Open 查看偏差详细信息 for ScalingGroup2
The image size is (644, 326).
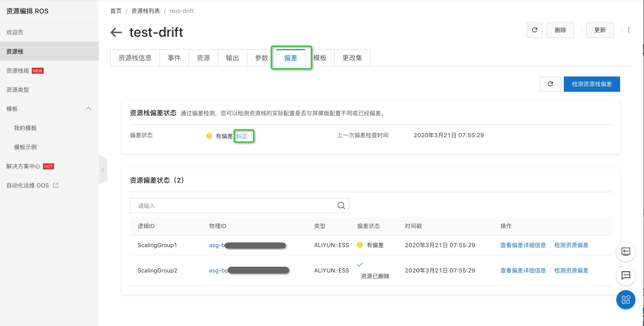523,270
